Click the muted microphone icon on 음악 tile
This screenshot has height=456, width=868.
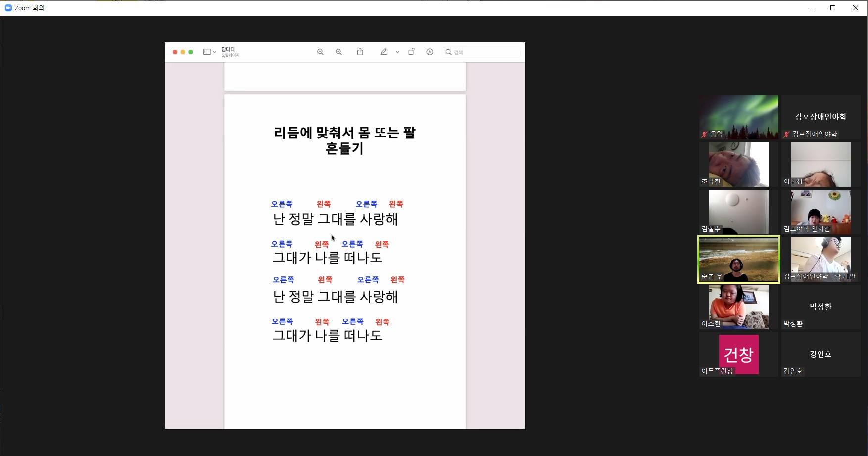click(x=704, y=134)
